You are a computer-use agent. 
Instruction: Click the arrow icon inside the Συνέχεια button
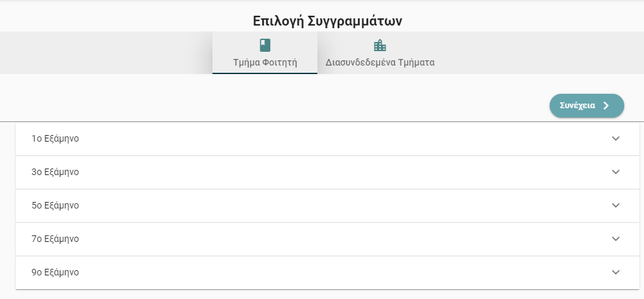606,106
